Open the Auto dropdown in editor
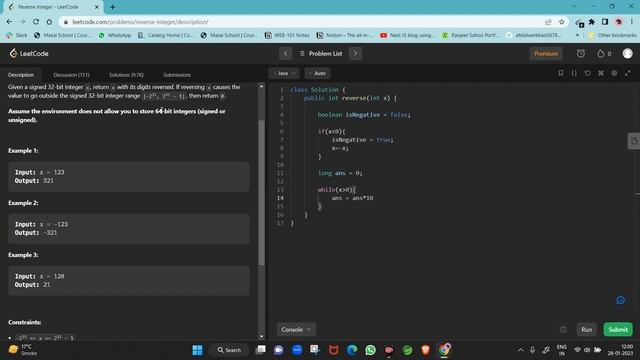The image size is (640, 360). 318,73
